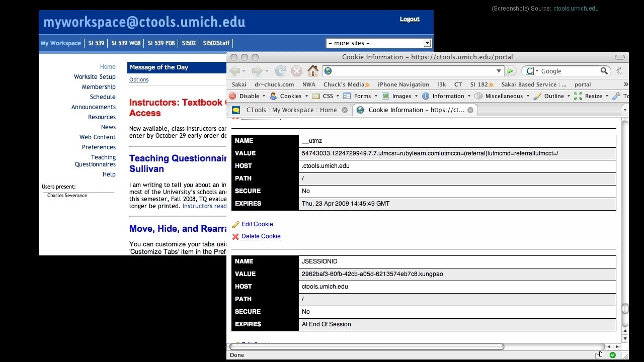
Task: Open the iPhone Navigation bookmark
Action: pos(404,84)
